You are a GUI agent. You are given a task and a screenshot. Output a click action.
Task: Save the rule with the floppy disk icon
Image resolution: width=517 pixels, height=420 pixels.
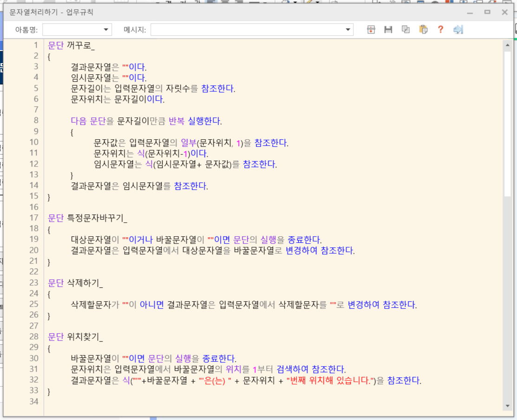click(x=388, y=30)
